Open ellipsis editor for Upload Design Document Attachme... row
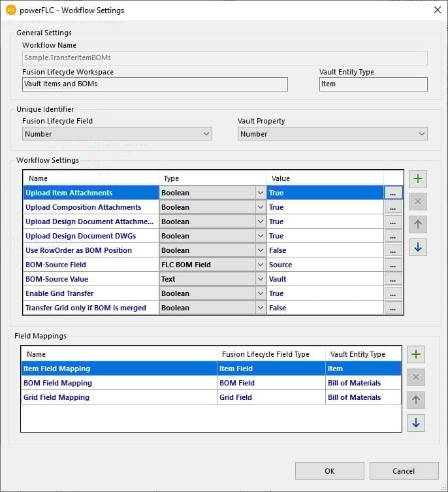Viewport: 448px width, 492px height. tap(392, 222)
